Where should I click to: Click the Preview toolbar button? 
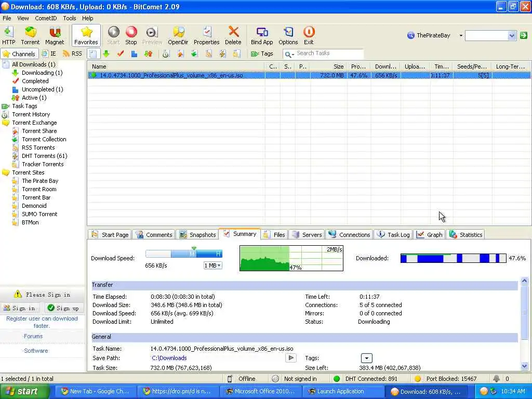(152, 35)
